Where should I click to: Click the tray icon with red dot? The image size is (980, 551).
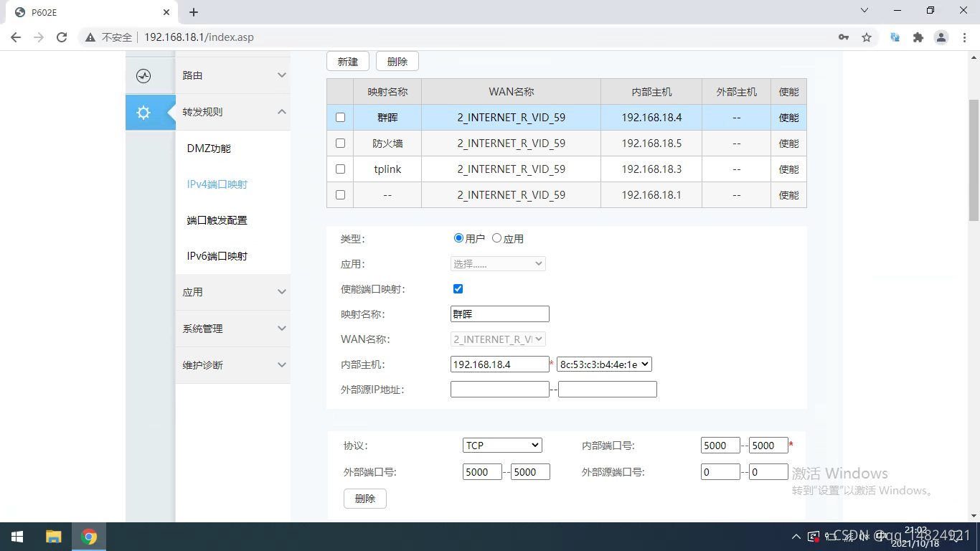pos(814,537)
